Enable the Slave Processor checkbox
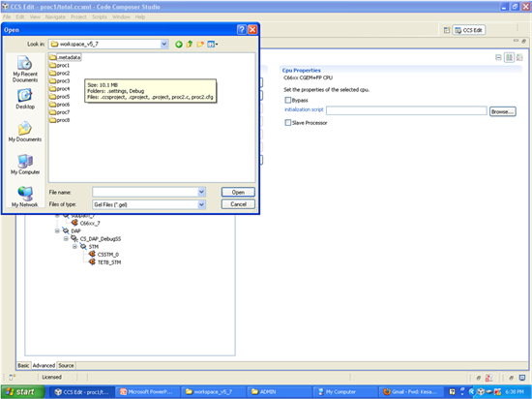The width and height of the screenshot is (532, 399). coord(288,123)
